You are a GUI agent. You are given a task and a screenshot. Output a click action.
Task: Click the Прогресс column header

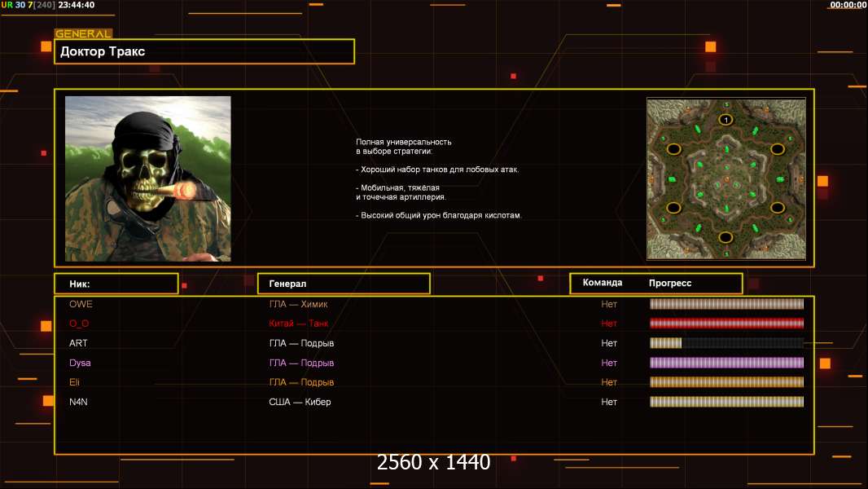click(670, 283)
